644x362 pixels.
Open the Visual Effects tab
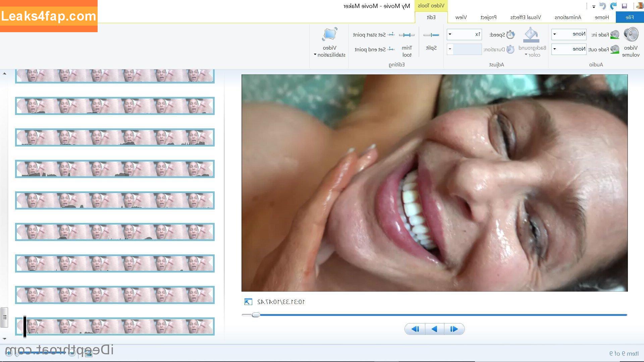(x=526, y=17)
